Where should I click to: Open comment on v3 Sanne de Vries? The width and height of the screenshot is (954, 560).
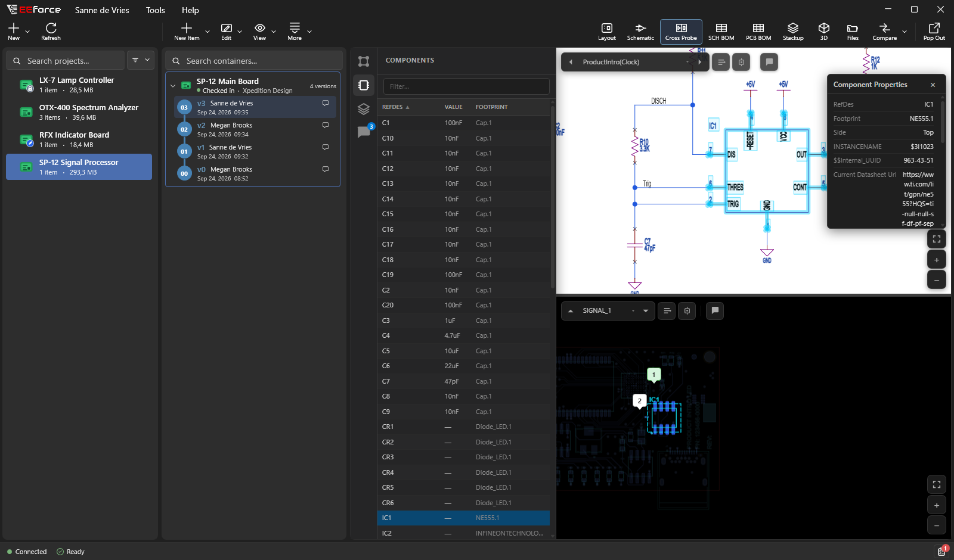pyautogui.click(x=326, y=103)
